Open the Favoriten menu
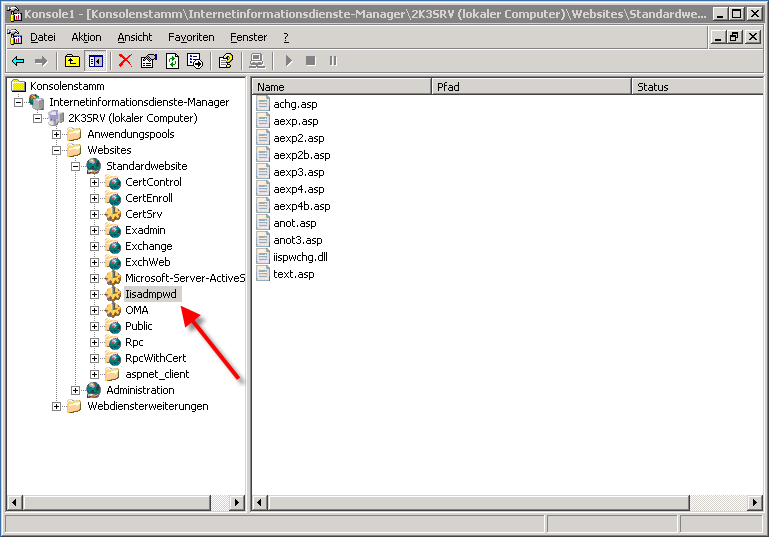The width and height of the screenshot is (769, 537). (191, 37)
